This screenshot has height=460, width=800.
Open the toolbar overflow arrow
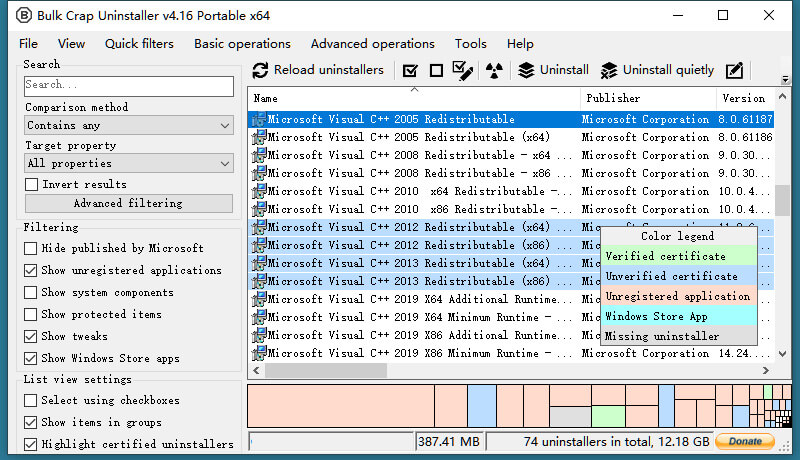(x=786, y=80)
